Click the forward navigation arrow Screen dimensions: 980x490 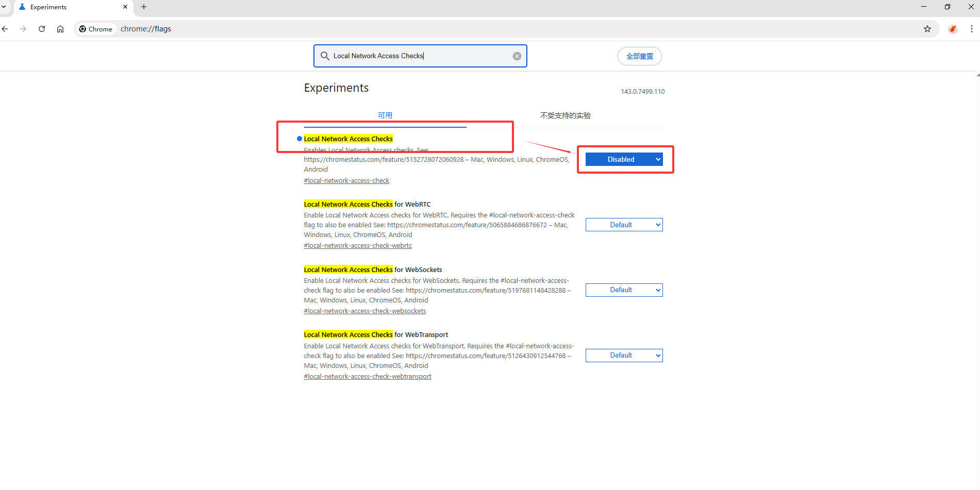click(x=23, y=29)
